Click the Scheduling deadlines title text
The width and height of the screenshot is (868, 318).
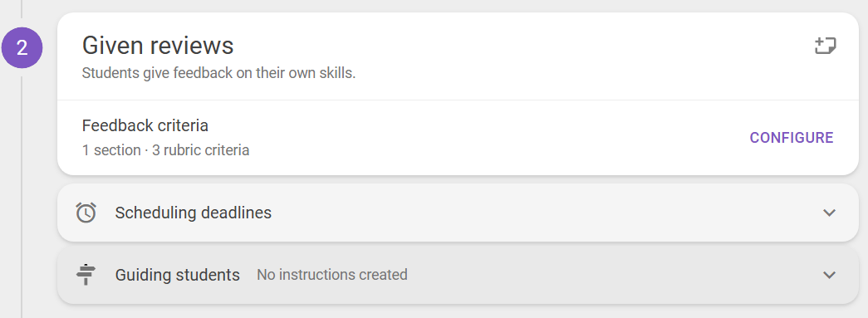(x=194, y=213)
